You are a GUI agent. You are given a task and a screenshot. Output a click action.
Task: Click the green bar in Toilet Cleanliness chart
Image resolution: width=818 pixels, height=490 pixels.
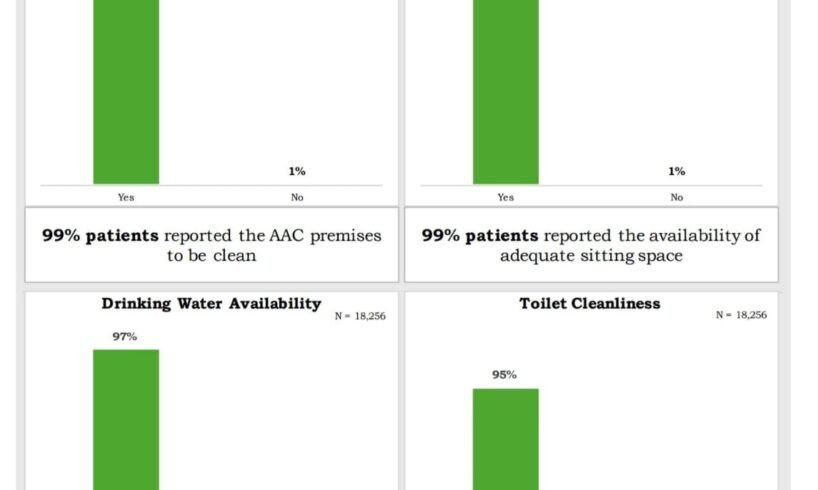(x=505, y=440)
